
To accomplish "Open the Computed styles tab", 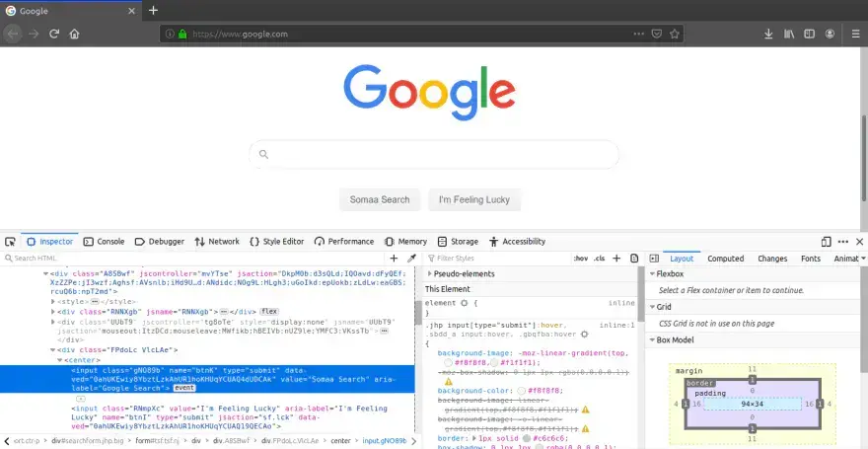I will tap(725, 259).
